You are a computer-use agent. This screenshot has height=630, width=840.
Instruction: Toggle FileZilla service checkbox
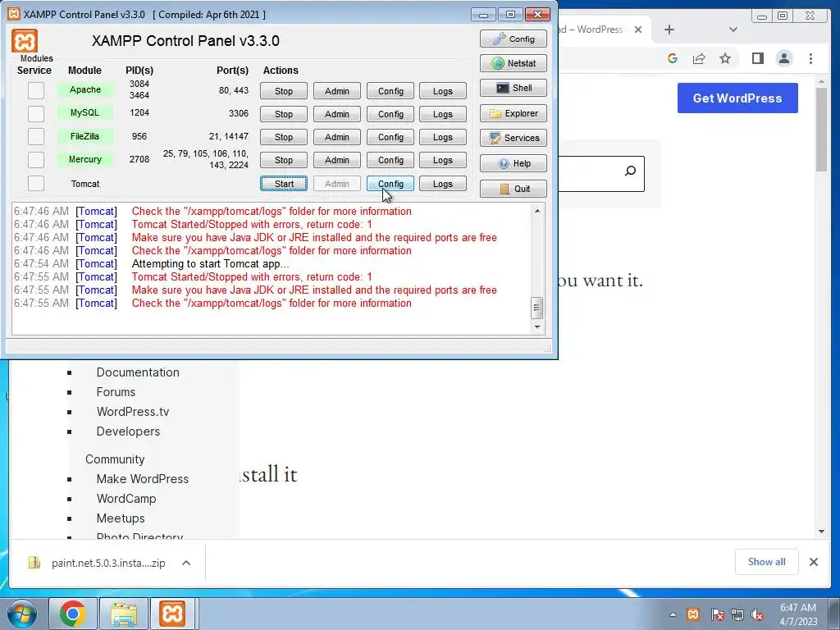[36, 136]
